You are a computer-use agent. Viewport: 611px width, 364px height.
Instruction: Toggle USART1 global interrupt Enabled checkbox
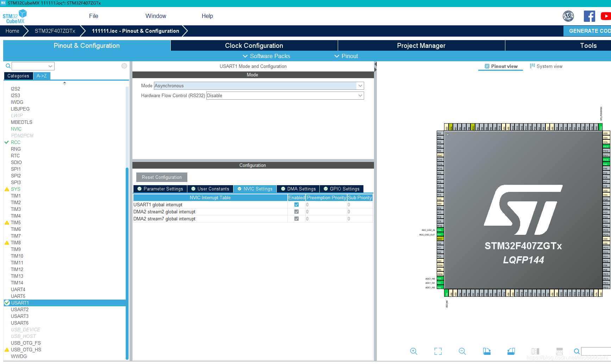click(297, 205)
